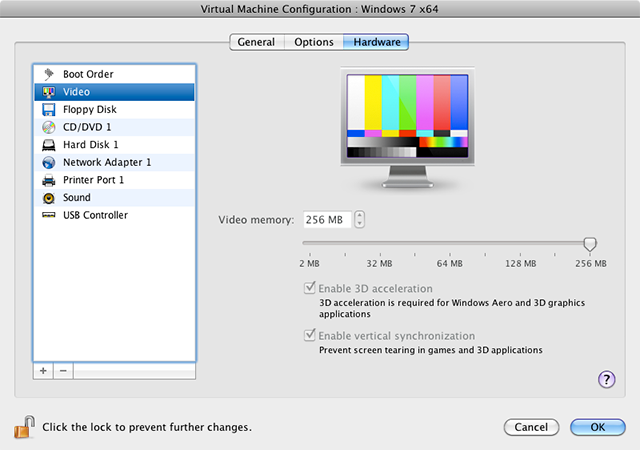Click the lock icon to prevent changes
The height and width of the screenshot is (450, 640).
point(24,427)
